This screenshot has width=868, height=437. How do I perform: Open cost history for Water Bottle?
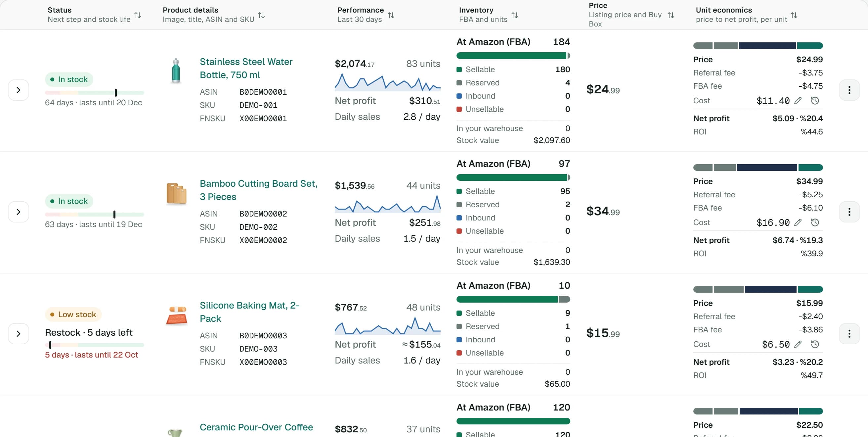point(815,101)
